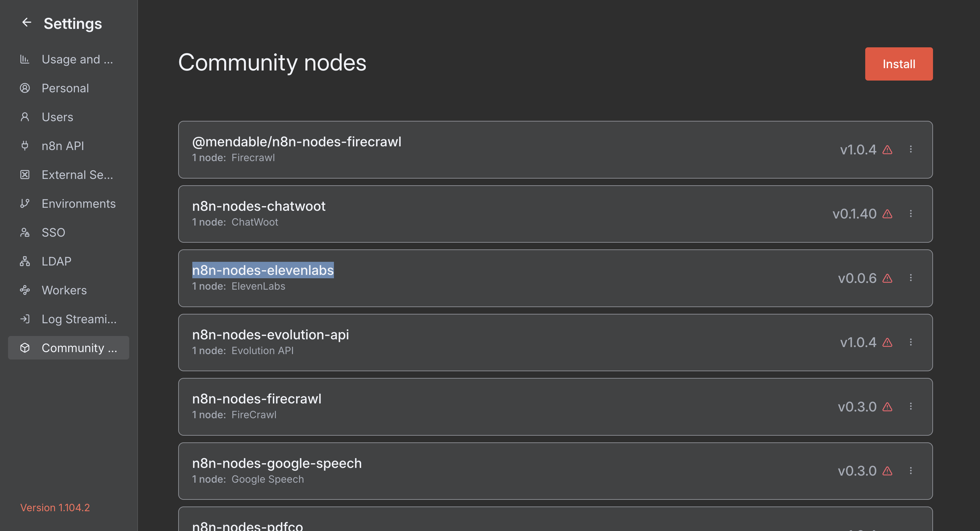980x531 pixels.
Task: Click the highlighted n8n-nodes-elevenlabs package name
Action: click(x=262, y=270)
